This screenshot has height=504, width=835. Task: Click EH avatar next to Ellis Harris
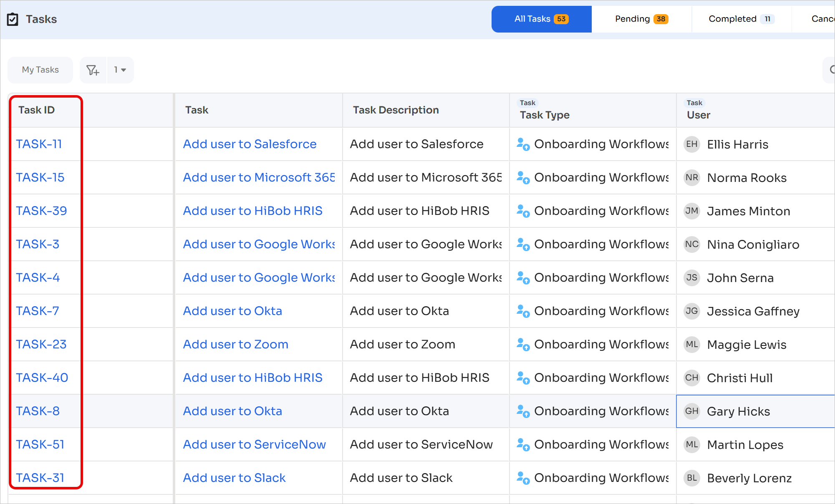692,144
